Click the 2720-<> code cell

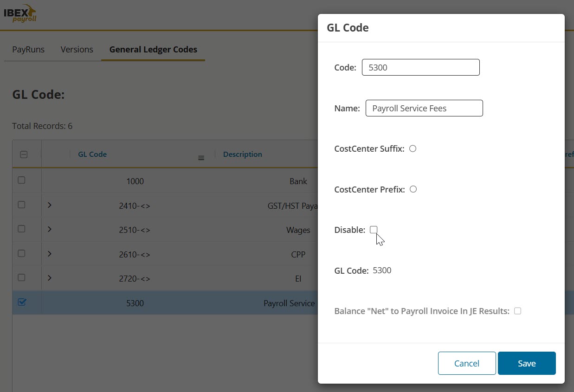135,279
